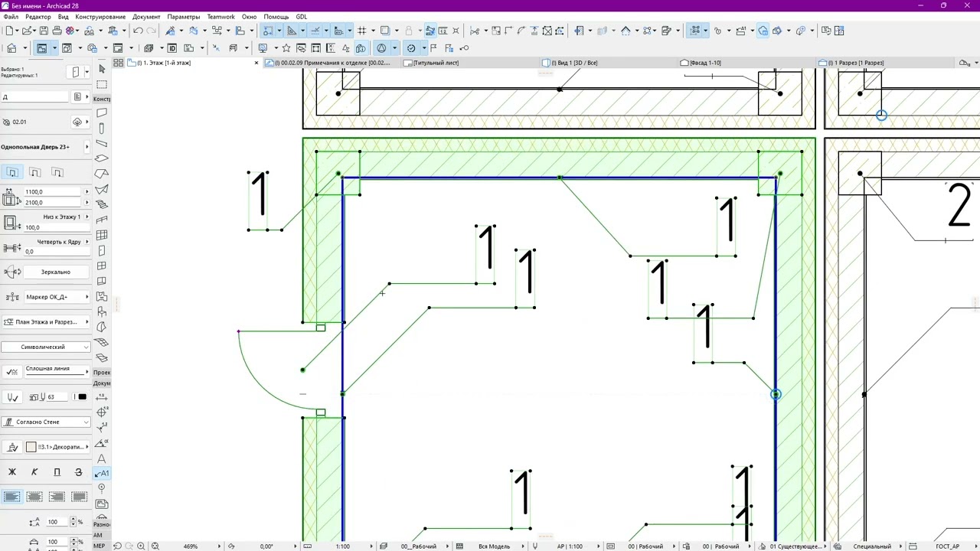Open the tab overview grid icon
This screenshot has height=551, width=980.
click(120, 63)
